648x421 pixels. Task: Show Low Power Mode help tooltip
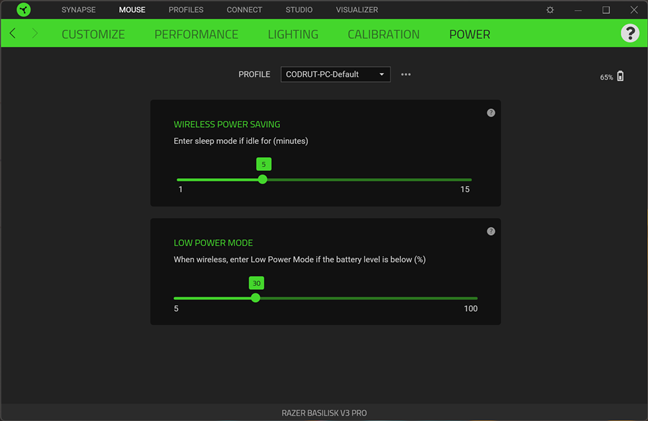coord(491,231)
